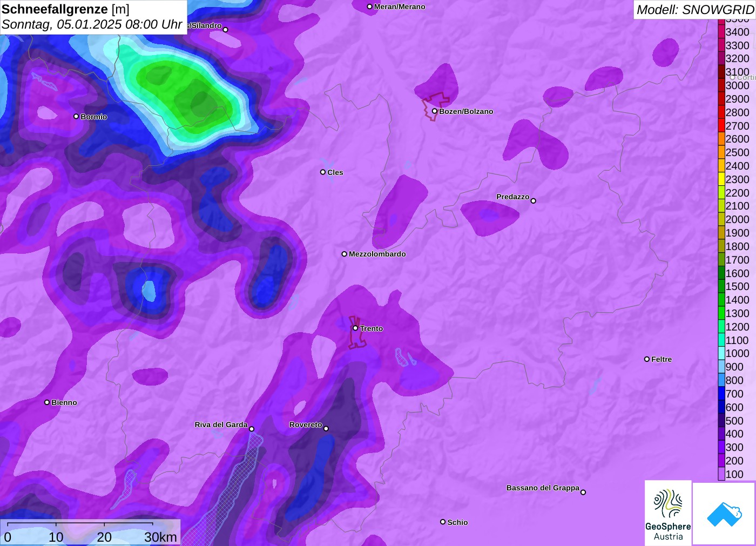756x546 pixels.
Task: Click the Rovereto town marker
Action: pyautogui.click(x=326, y=428)
